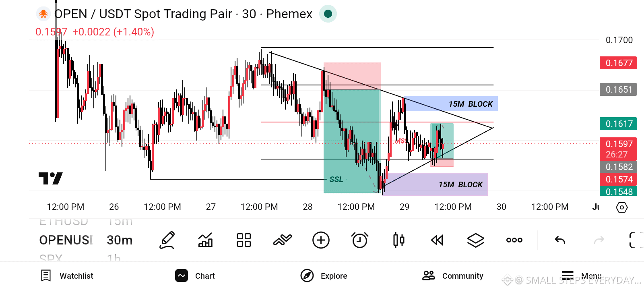The height and width of the screenshot is (290, 644).
Task: Tap the OPEN coin logo icon
Action: (x=43, y=14)
